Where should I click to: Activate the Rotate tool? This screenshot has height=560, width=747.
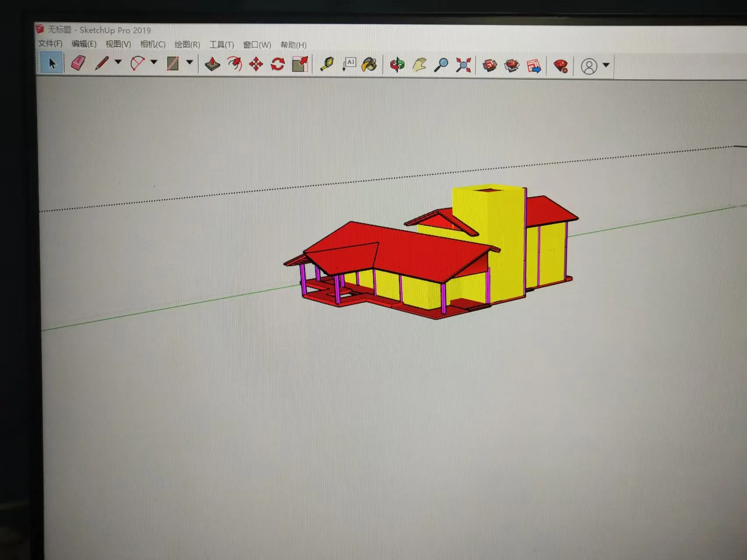tap(277, 65)
